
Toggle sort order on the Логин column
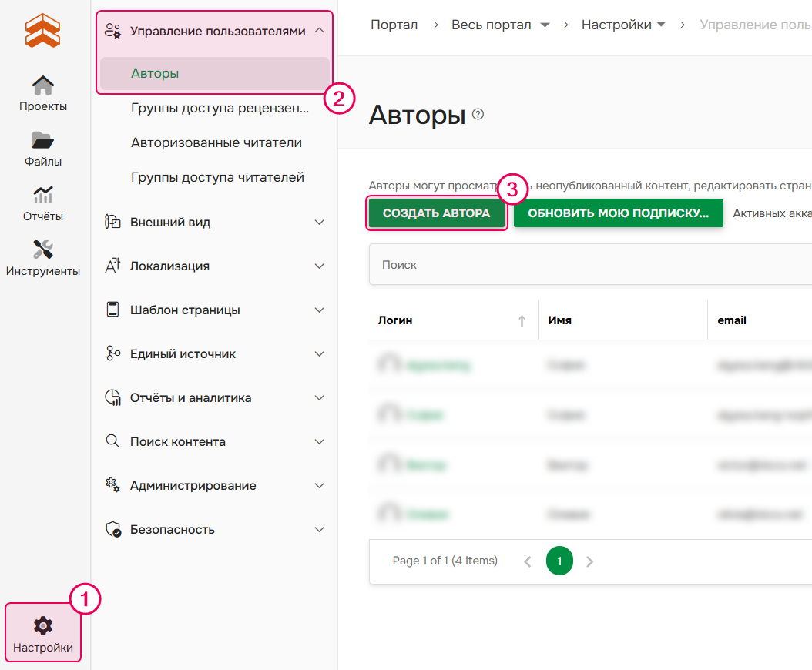[522, 319]
